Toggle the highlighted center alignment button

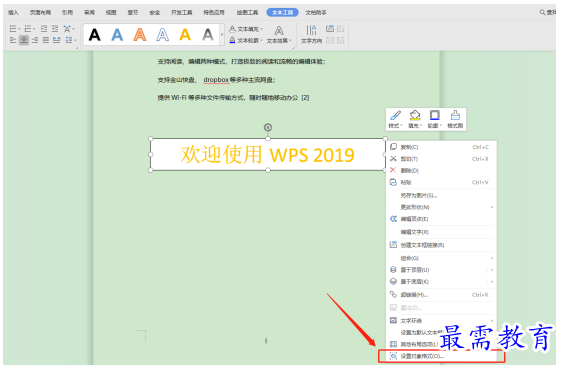coord(24,40)
